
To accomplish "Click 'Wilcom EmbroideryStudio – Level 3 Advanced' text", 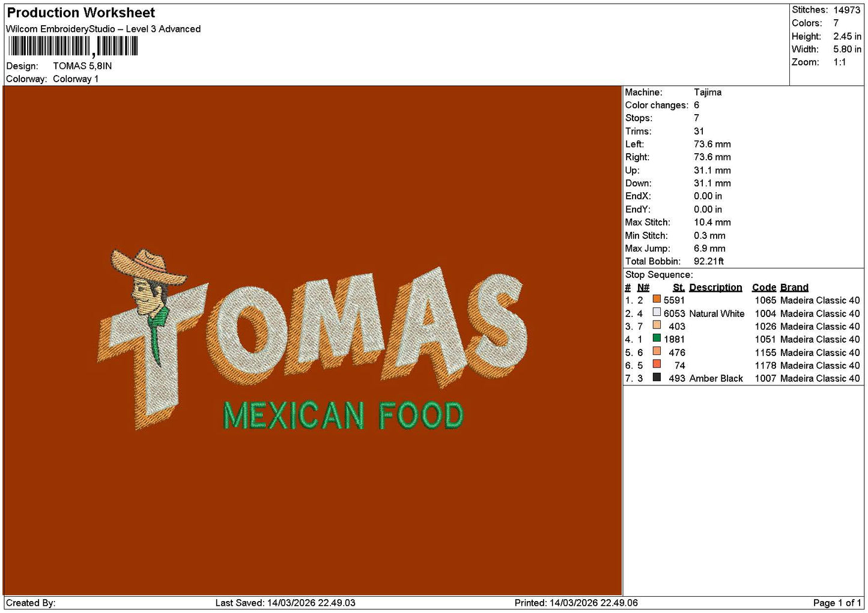I will pos(103,29).
